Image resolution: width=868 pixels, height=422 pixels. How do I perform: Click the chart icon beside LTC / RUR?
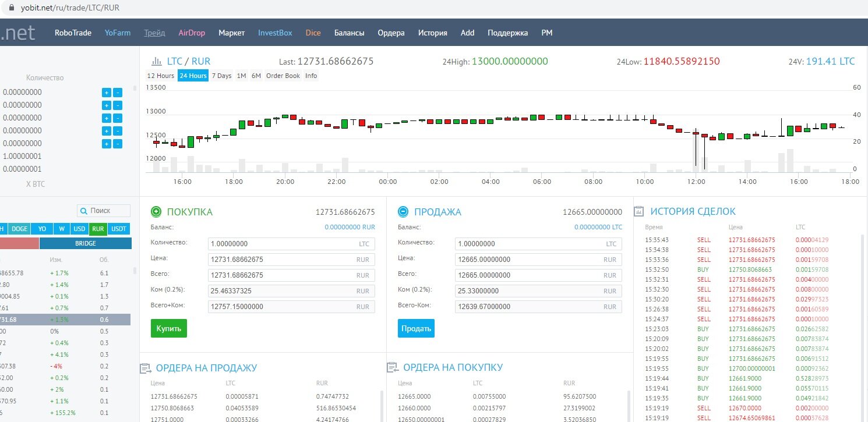tap(156, 61)
